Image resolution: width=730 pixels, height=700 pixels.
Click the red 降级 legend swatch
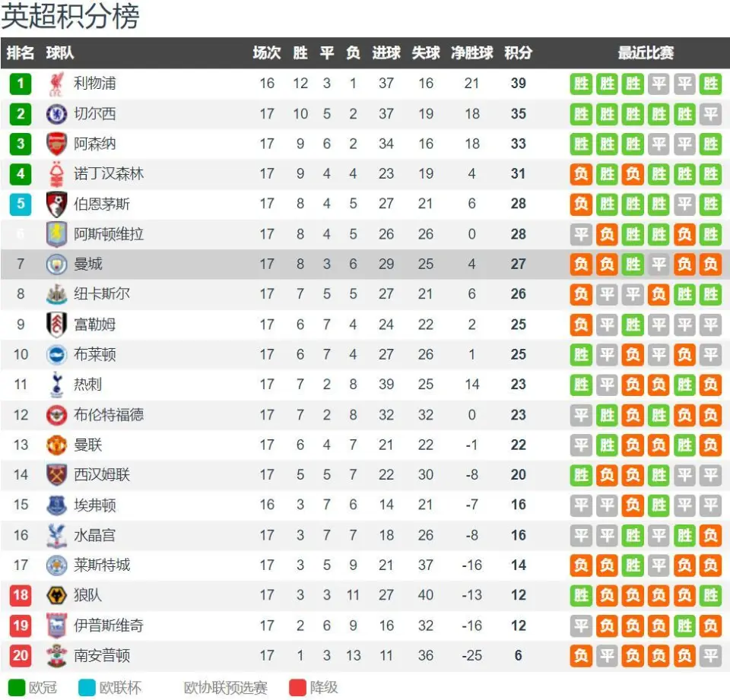coord(297,687)
